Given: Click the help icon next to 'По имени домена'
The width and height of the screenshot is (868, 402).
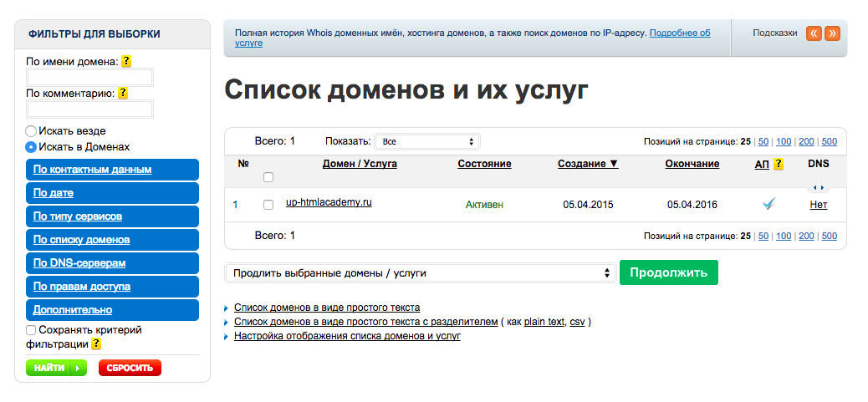Looking at the screenshot, I should pyautogui.click(x=126, y=61).
